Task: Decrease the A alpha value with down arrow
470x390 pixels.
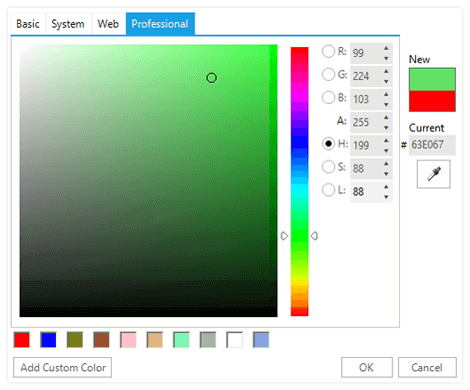Action: pyautogui.click(x=386, y=127)
